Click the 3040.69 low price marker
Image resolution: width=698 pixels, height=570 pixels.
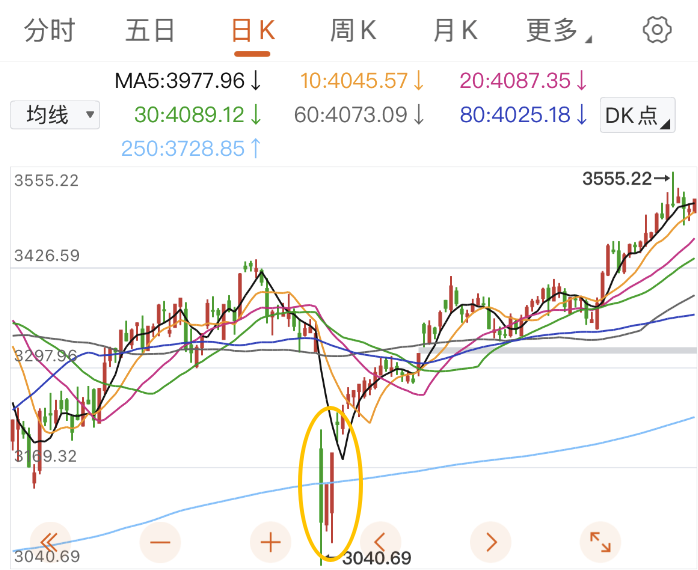(375, 558)
